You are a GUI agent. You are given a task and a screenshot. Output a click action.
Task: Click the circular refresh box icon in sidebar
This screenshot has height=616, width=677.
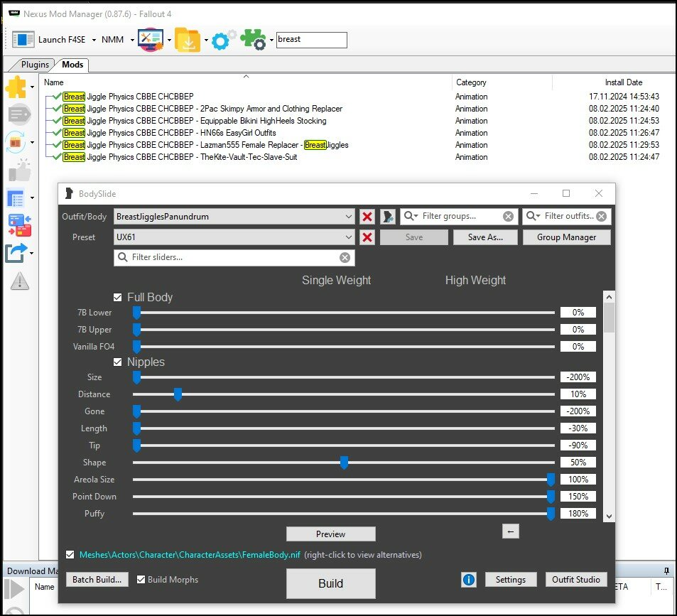(x=16, y=142)
